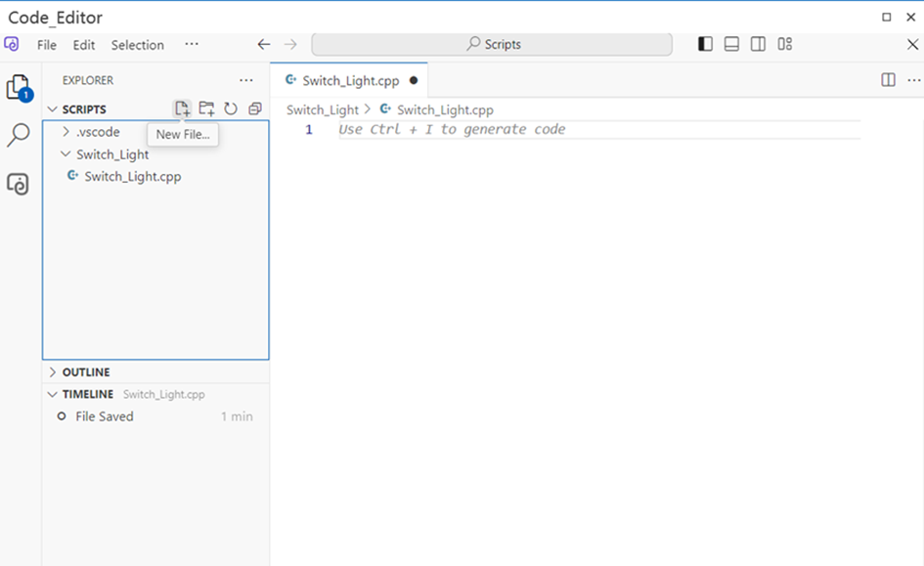Open the Explorer view in activity bar

18,88
